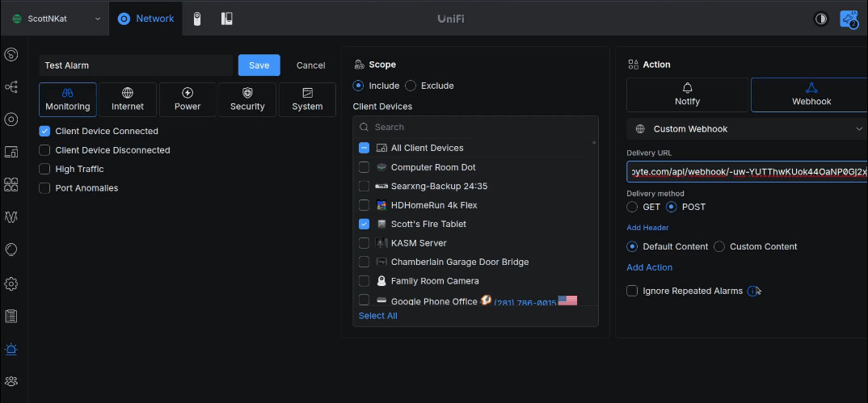This screenshot has width=868, height=403.
Task: Enable the Client Device Disconnected checkbox
Action: point(45,150)
